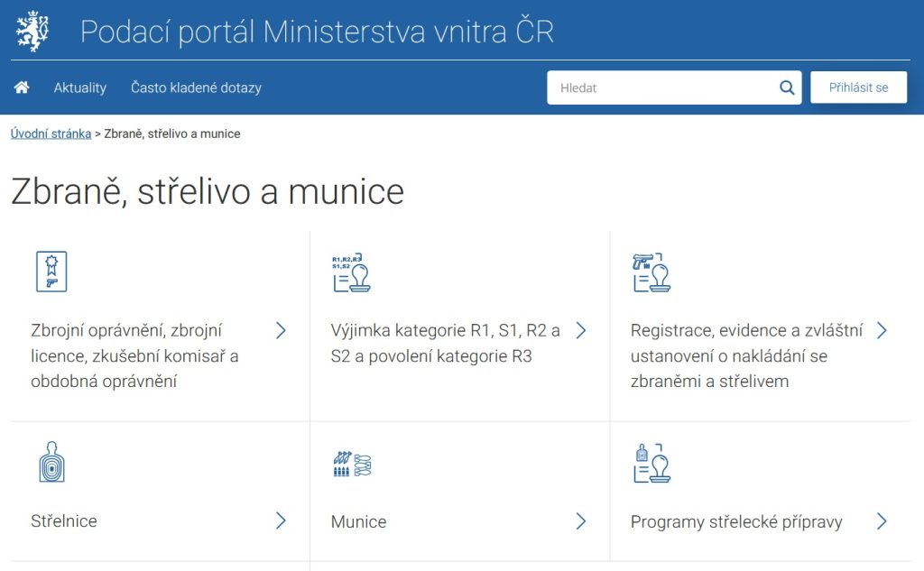Screen dimensions: 924x571
Task: Expand arrow next to Zbrojní oprávnění
Action: click(281, 330)
